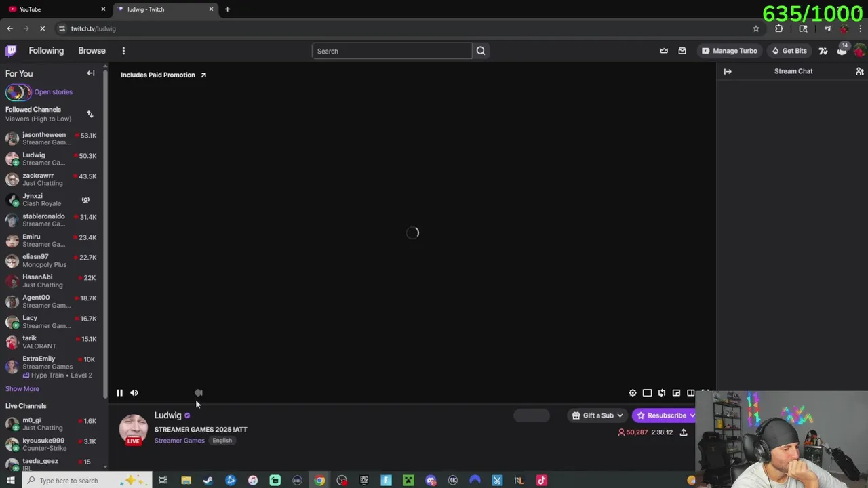Open Epic Games launcher in taskbar
This screenshot has width=868, height=488.
[364, 481]
